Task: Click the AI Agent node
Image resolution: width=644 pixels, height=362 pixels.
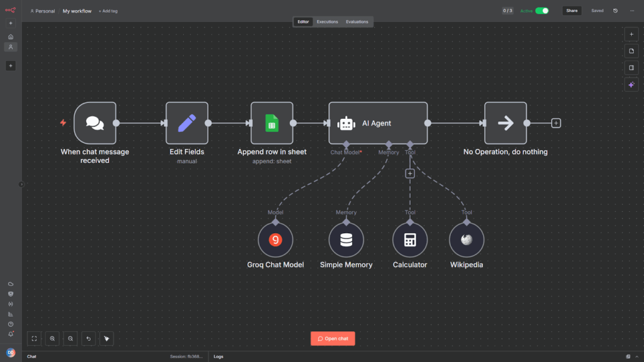Action: [377, 123]
